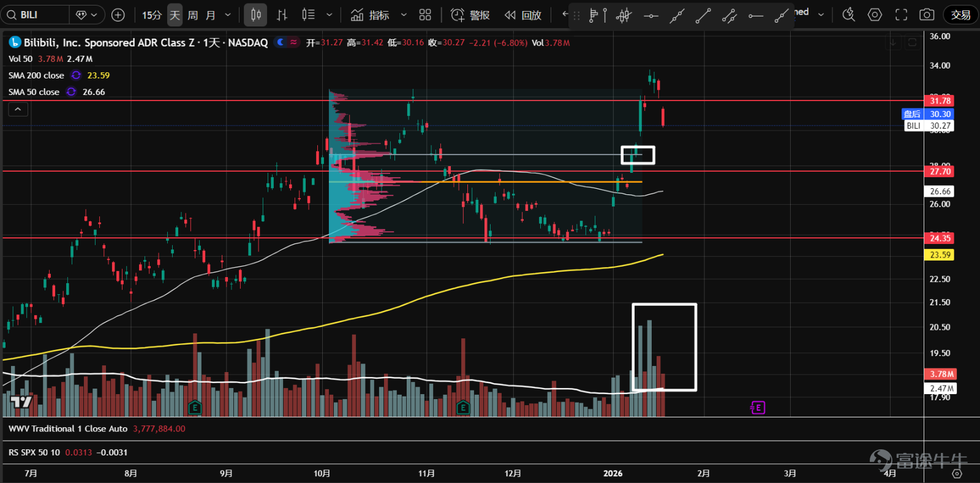Enter fullscreen mode

pos(901,15)
